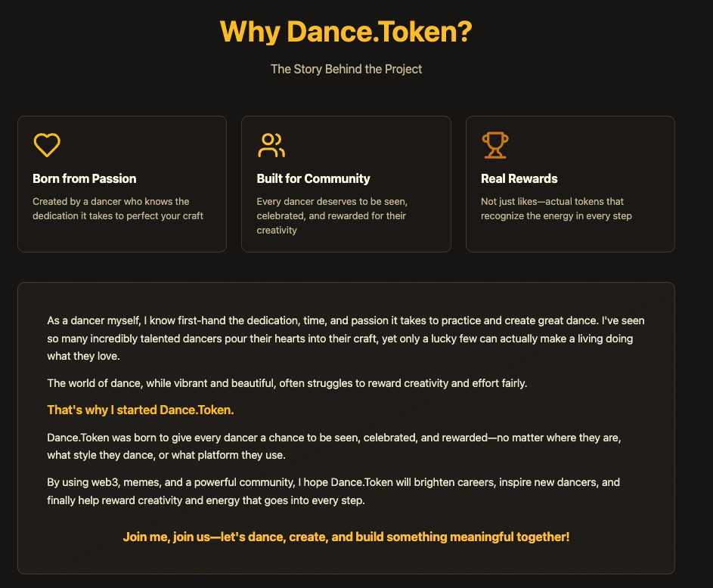Click the "Born from Passion" card title
The height and width of the screenshot is (588, 713).
pyautogui.click(x=85, y=179)
